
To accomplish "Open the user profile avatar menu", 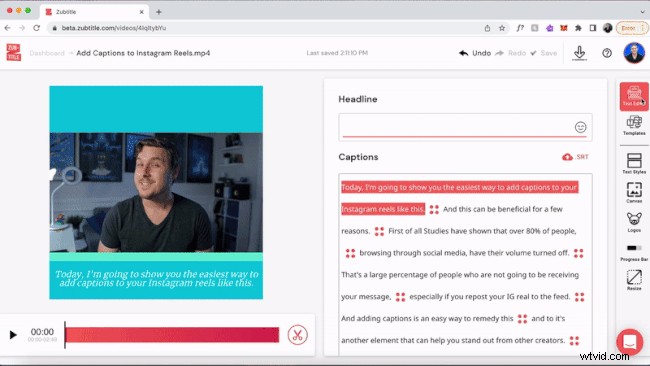I will 634,53.
